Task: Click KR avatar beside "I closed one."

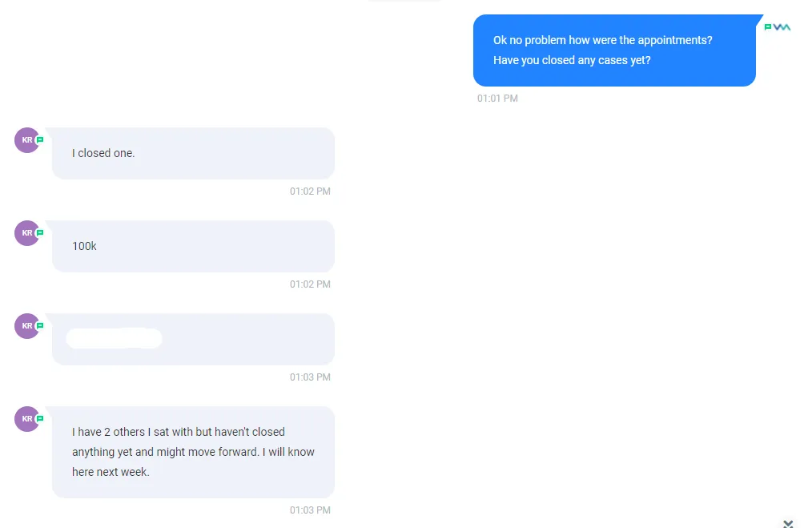Action: 27,140
